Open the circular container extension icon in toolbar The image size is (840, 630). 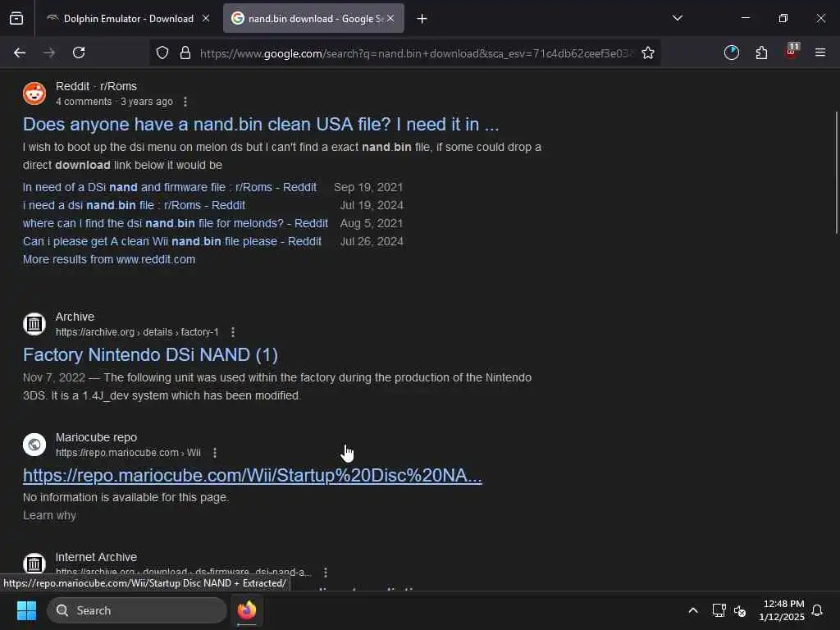[x=731, y=52]
